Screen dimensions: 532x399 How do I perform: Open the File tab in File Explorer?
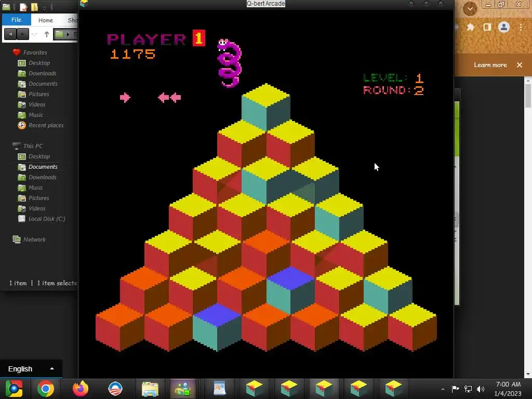click(16, 20)
